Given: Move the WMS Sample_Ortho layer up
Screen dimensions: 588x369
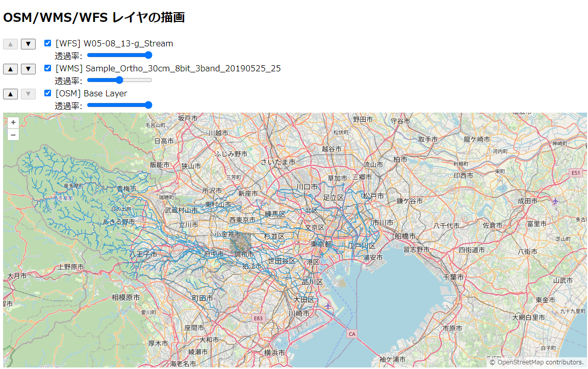Looking at the screenshot, I should 10,68.
